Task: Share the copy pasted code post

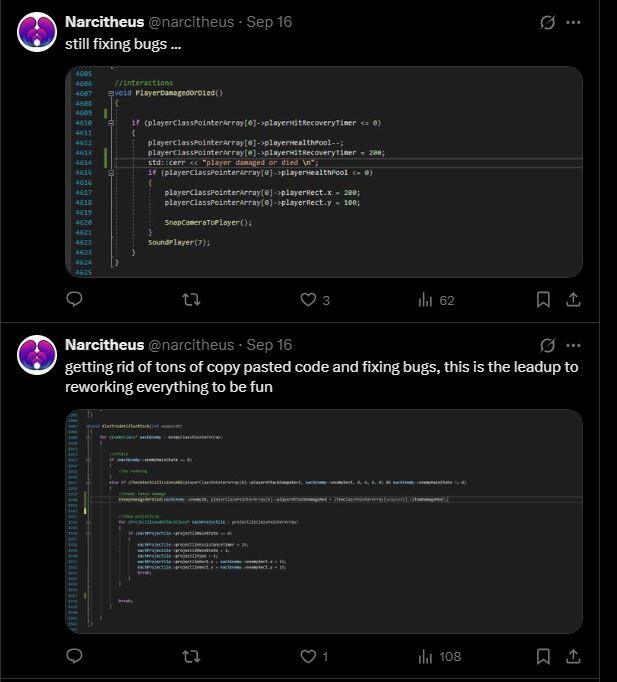Action: click(573, 656)
